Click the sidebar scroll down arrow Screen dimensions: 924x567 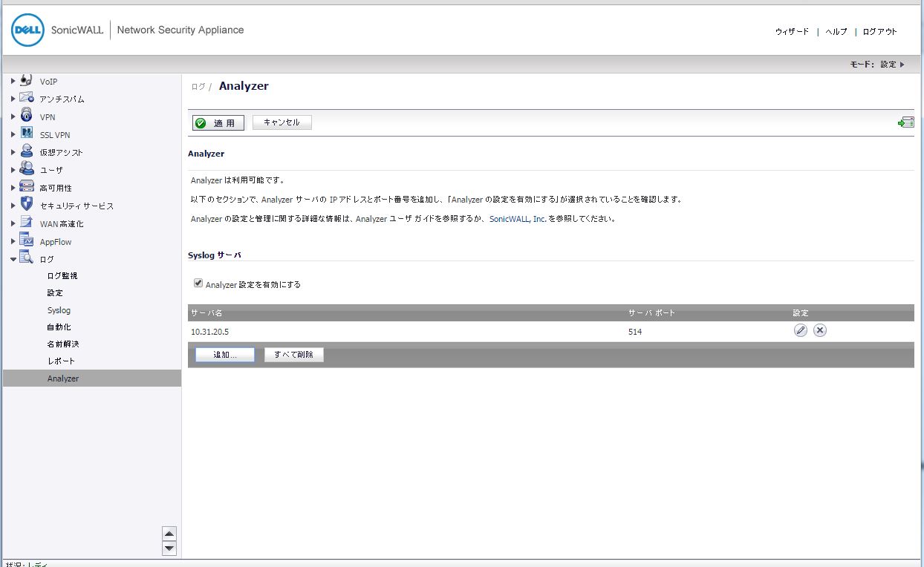click(x=169, y=548)
